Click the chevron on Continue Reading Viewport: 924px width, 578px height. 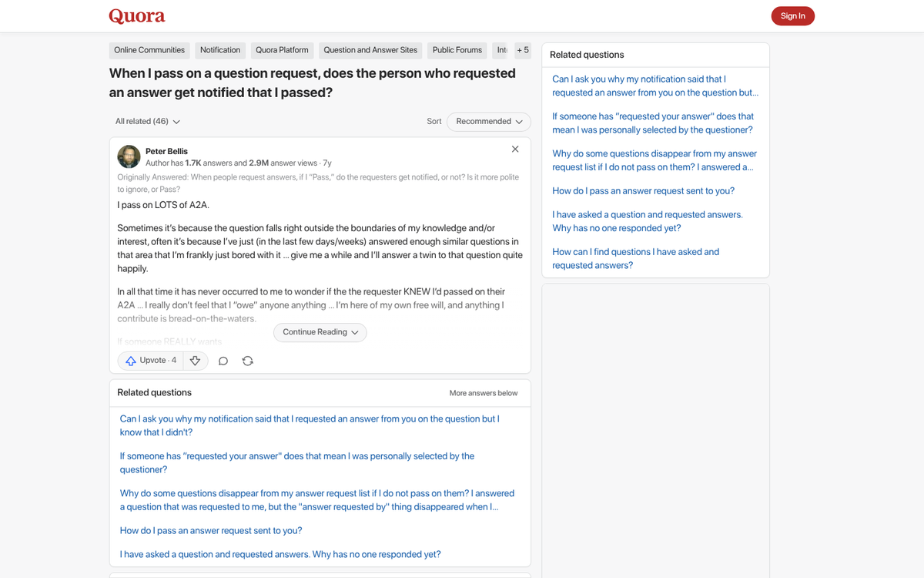click(355, 332)
